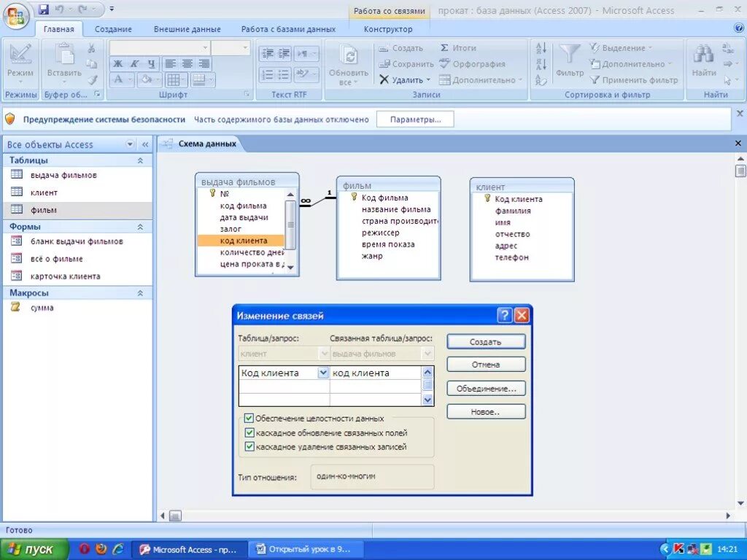Click the Итоги sigma icon

[444, 47]
